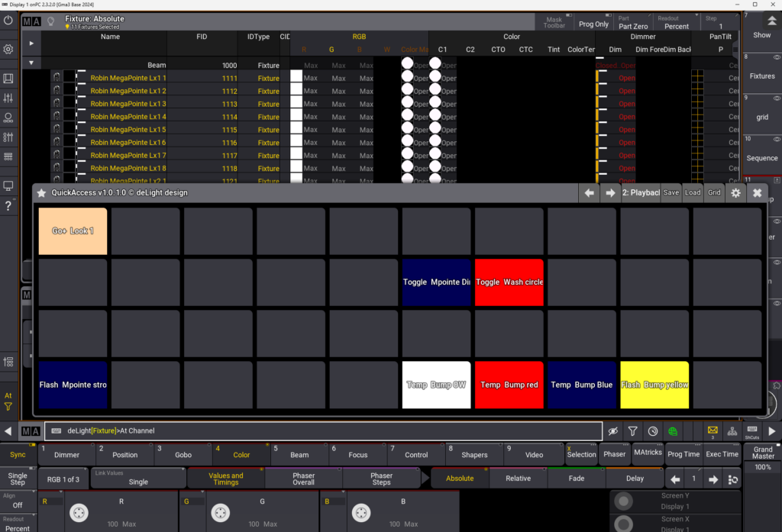Image resolution: width=782 pixels, height=532 pixels.
Task: Click the red Temp Bump red tile
Action: pyautogui.click(x=509, y=385)
